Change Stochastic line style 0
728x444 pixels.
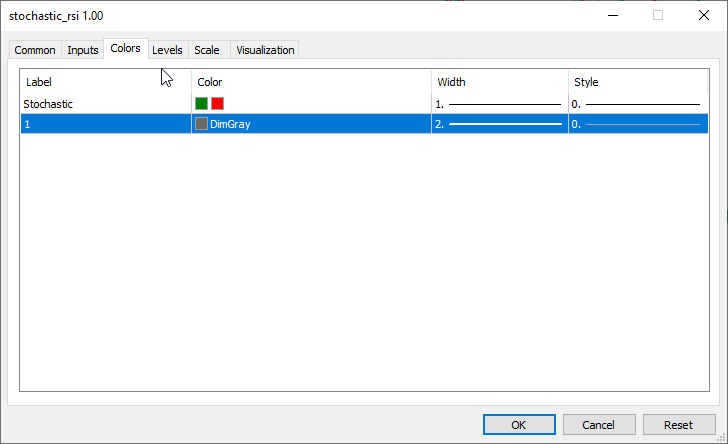(x=638, y=104)
